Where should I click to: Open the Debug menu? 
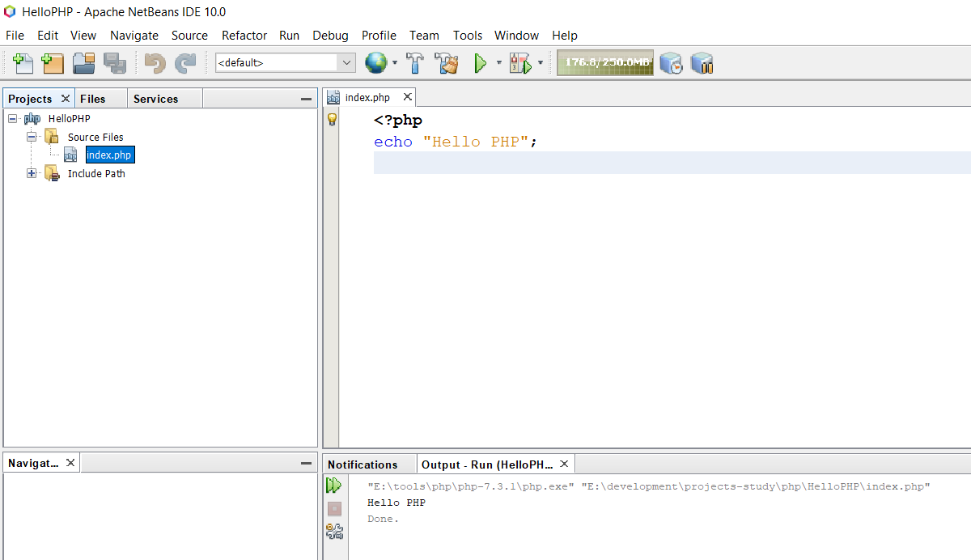(x=330, y=35)
